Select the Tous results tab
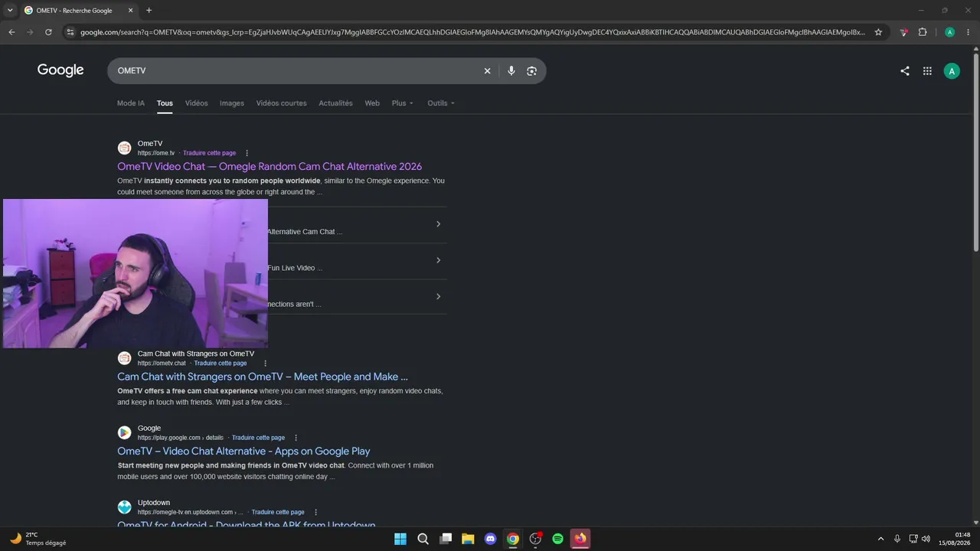The image size is (980, 551). pyautogui.click(x=165, y=103)
